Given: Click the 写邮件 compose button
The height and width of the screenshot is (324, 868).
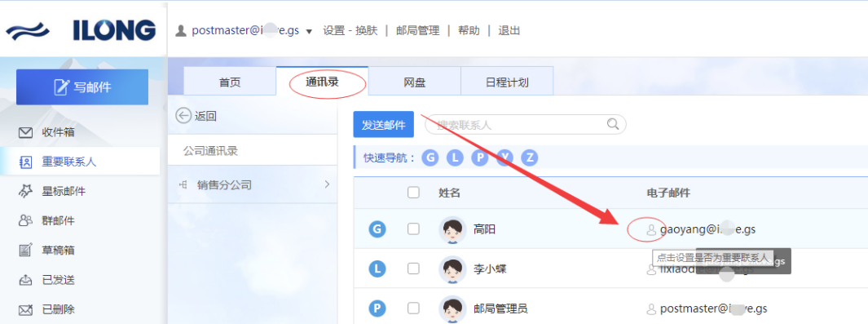Looking at the screenshot, I should tap(82, 87).
